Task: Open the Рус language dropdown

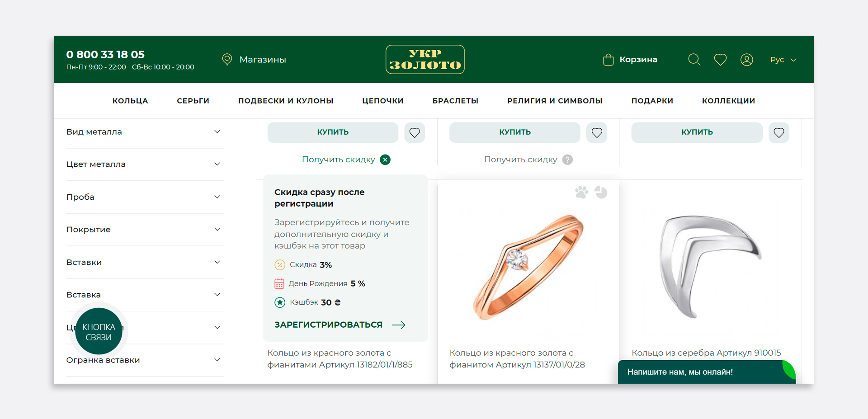Action: tap(783, 60)
